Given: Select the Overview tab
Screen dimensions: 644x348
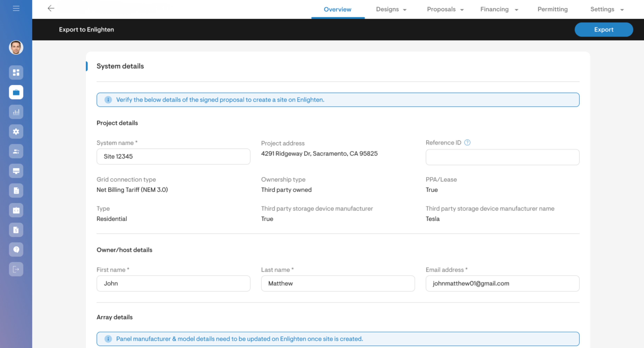Looking at the screenshot, I should click(337, 9).
